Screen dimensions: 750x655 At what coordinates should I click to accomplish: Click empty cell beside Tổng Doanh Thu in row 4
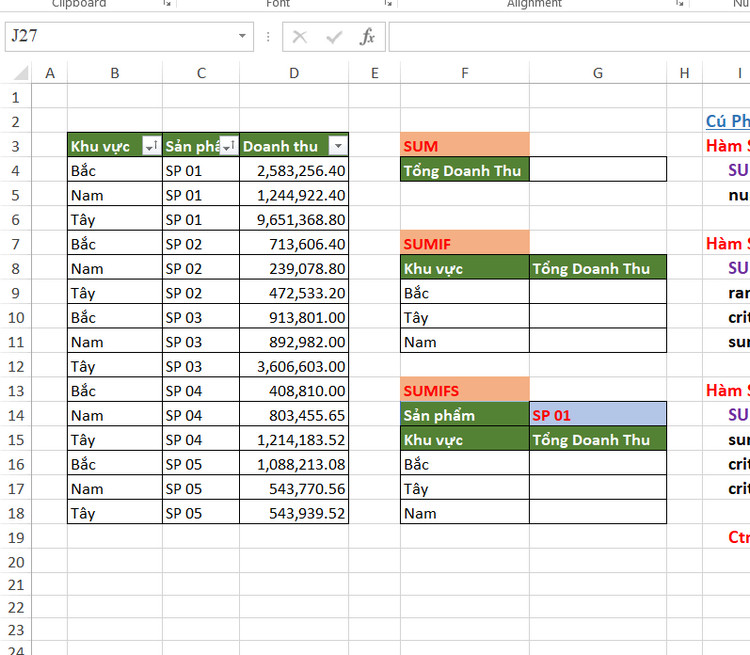point(598,170)
